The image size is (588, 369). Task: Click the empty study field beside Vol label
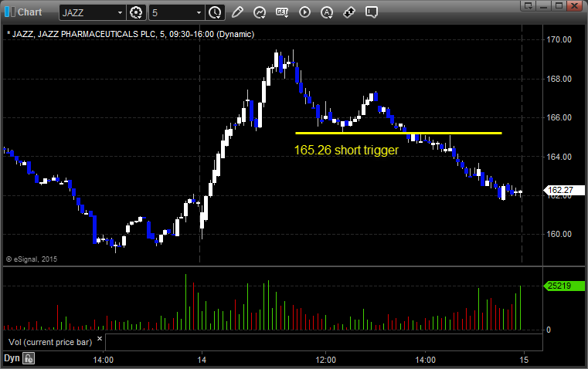pyautogui.click(x=324, y=342)
